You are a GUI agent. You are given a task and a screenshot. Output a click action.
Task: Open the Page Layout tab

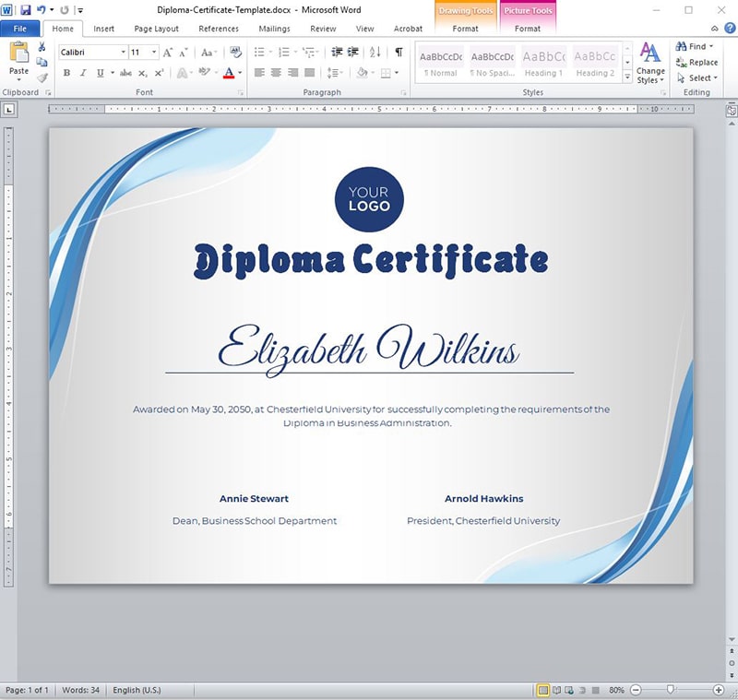tap(156, 29)
